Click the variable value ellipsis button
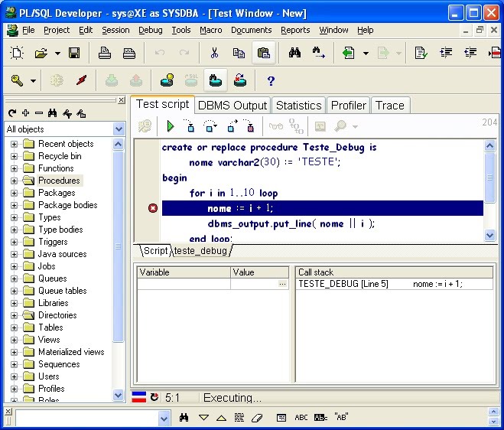504x430 pixels. (282, 284)
